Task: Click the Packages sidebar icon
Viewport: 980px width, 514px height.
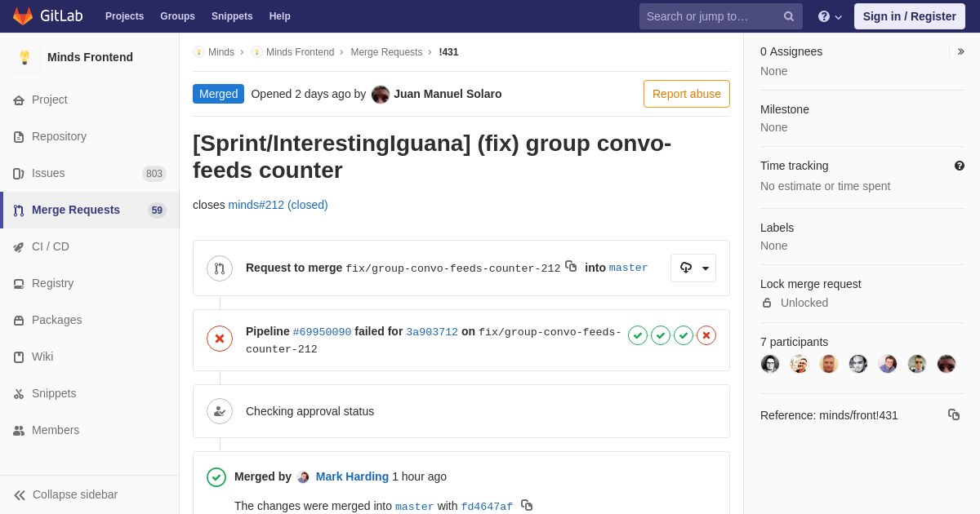Action: 19,321
